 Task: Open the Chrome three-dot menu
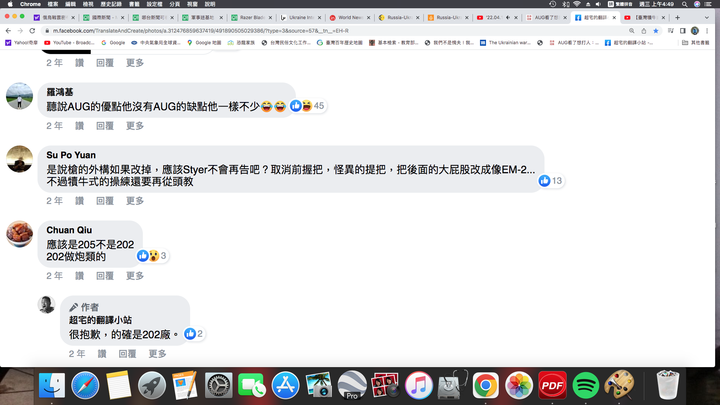(x=707, y=31)
